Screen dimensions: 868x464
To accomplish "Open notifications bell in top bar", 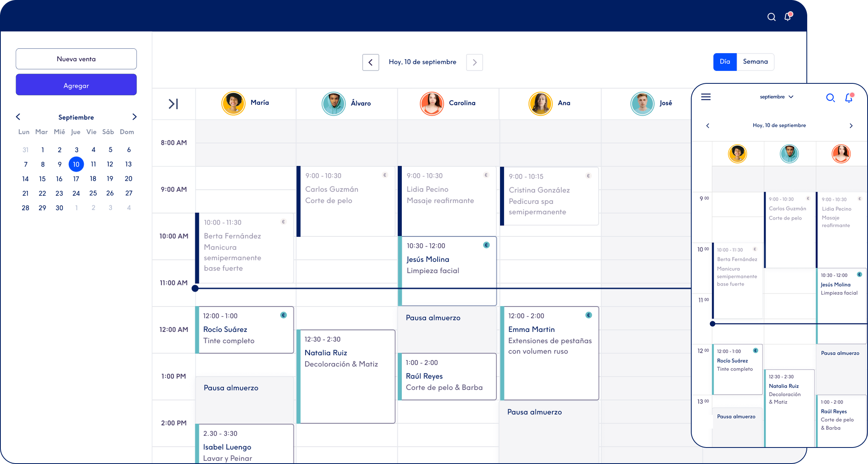I will pos(788,17).
